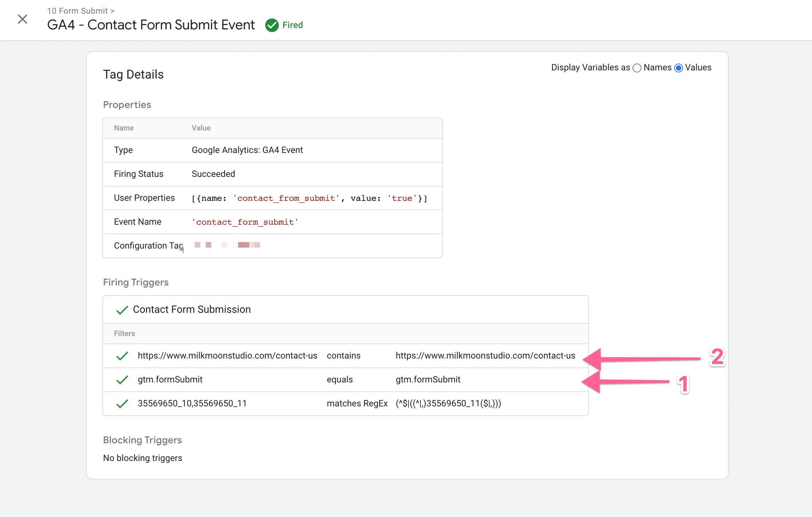Click the green Fired status checkmark icon
Screen dimensions: 812x517
click(272, 25)
